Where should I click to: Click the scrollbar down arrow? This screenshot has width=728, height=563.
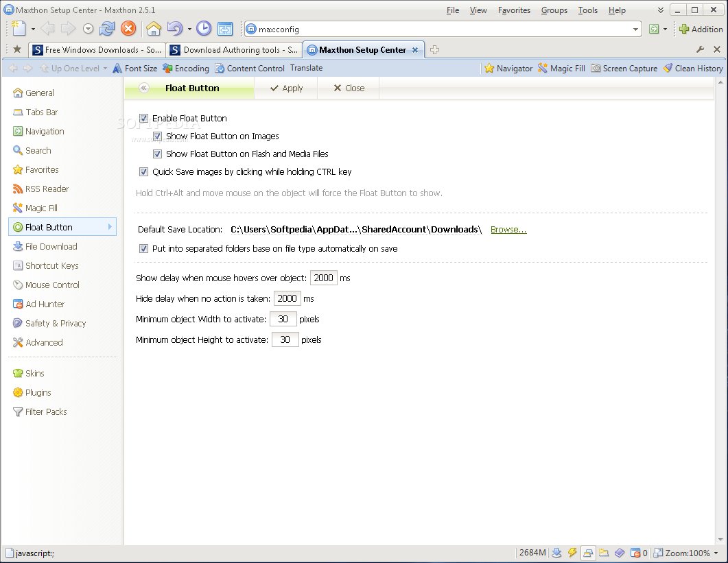click(720, 540)
